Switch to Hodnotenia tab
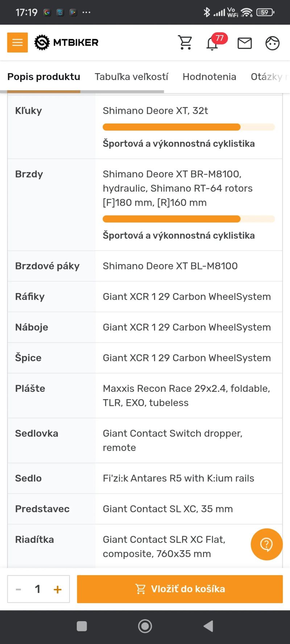Screen dimensions: 290x644 coord(209,77)
